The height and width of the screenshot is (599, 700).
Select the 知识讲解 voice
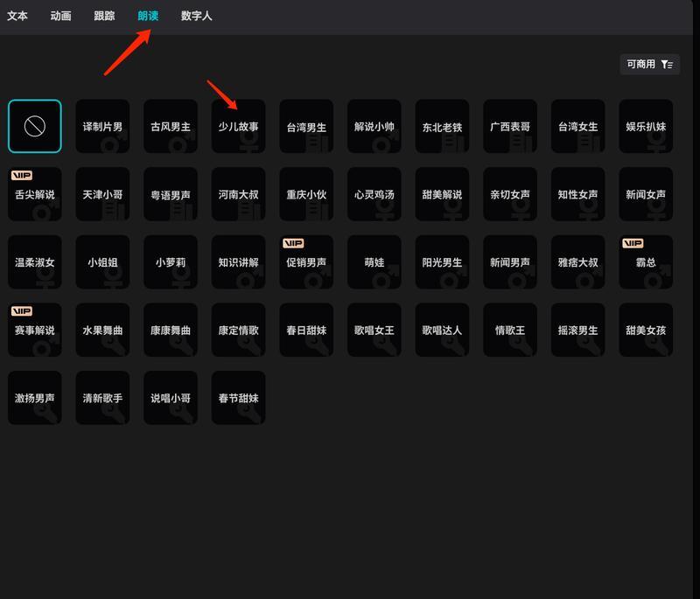point(238,261)
